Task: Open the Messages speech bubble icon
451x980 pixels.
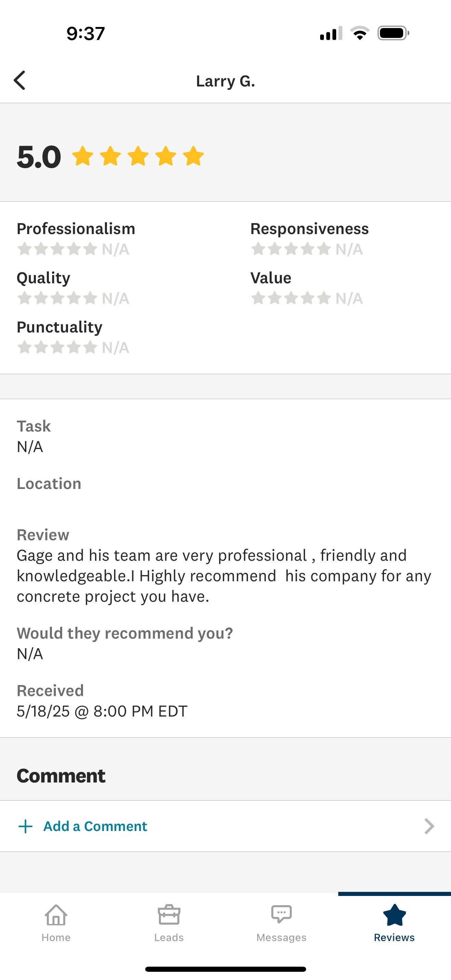Action: 282,914
